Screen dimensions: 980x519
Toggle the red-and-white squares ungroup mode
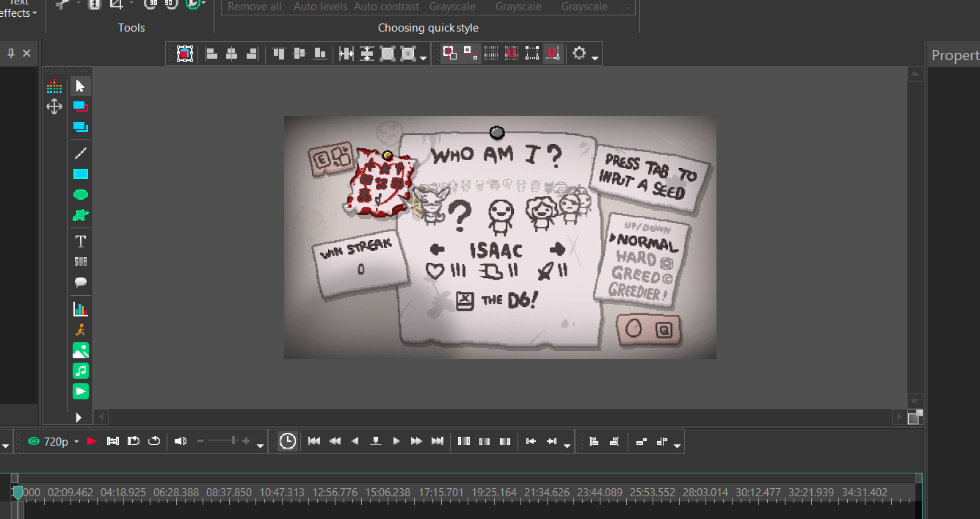(x=471, y=54)
